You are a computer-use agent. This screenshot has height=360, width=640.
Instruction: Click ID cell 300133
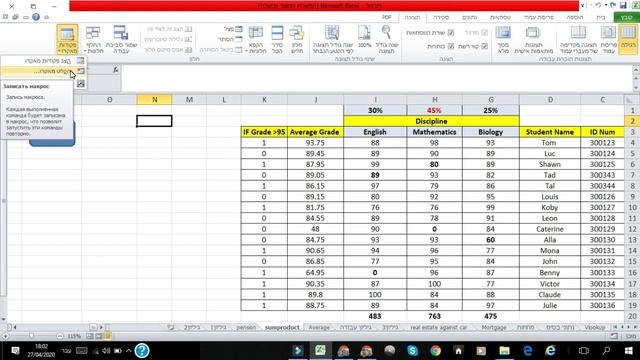[x=602, y=273]
